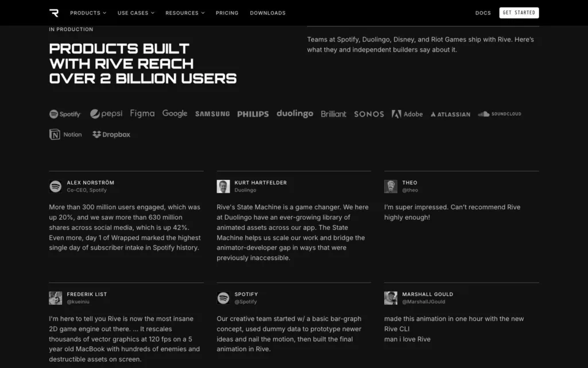Click the Duolingo logo
The height and width of the screenshot is (368, 588).
pyautogui.click(x=295, y=113)
